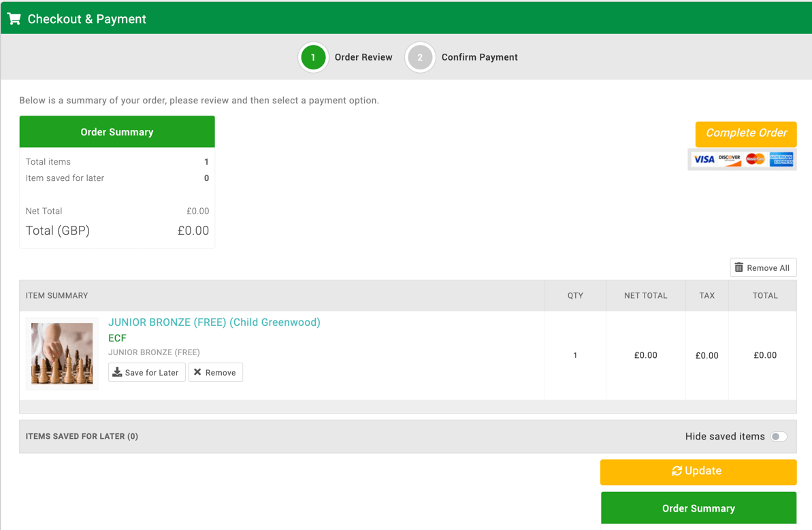812x530 pixels.
Task: Click the ITEM SUMMARY column header
Action: click(57, 295)
